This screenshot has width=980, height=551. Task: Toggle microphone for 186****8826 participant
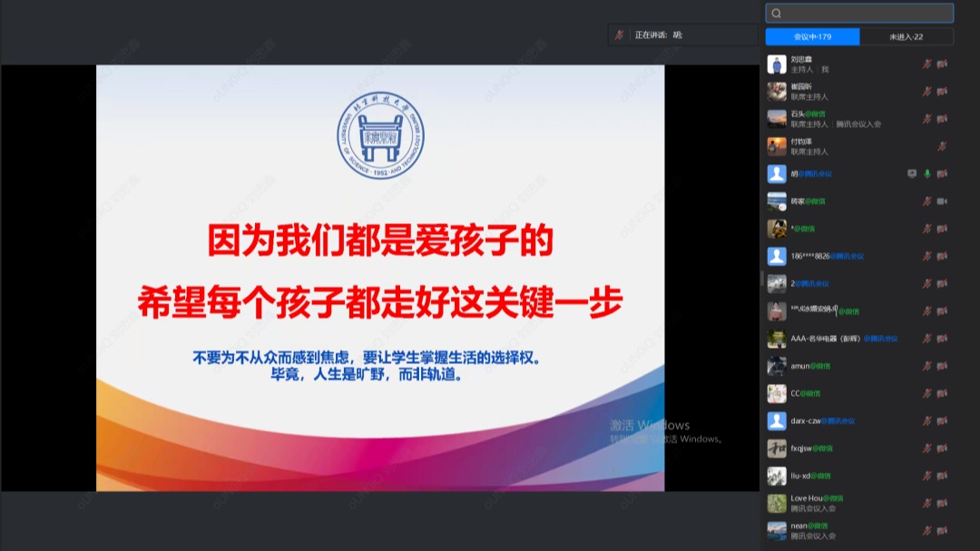927,256
